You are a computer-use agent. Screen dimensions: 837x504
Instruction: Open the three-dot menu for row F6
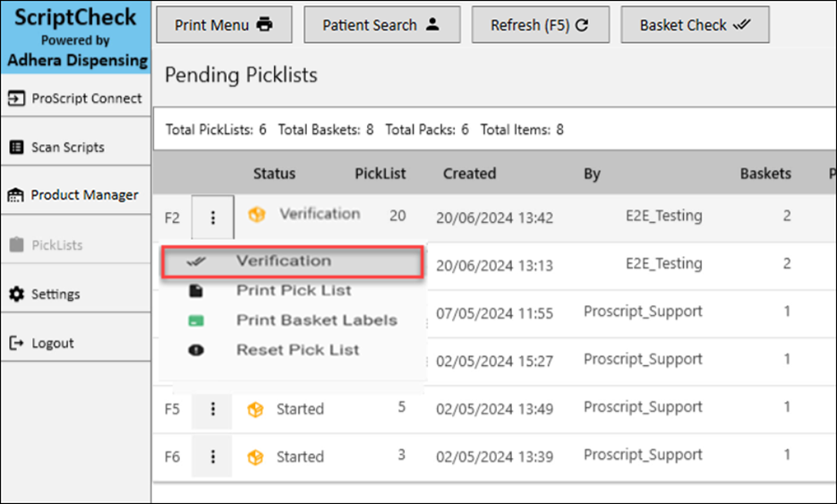point(212,457)
